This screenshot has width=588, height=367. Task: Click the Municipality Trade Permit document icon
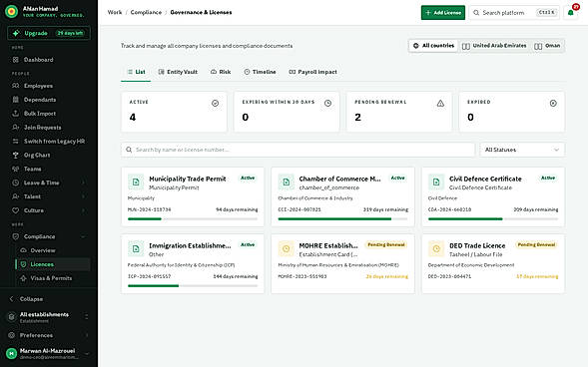click(x=136, y=183)
